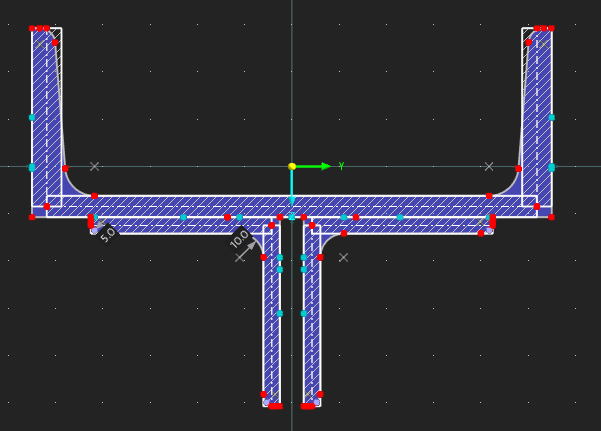The image size is (601, 431).
Task: Click the red point at bottom-right corner of top flange
Action: [551, 216]
